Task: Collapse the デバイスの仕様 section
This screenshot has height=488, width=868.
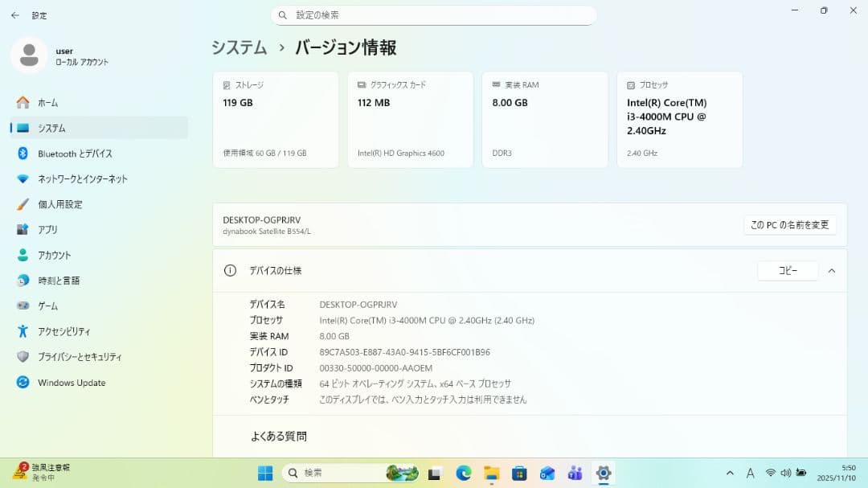Action: 831,271
